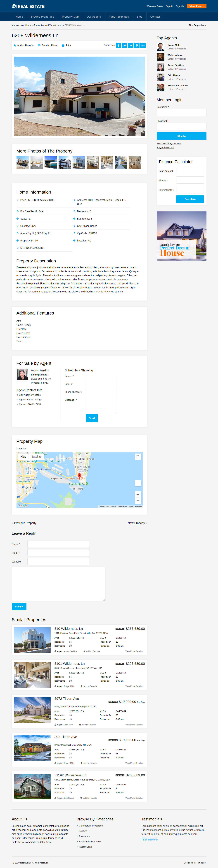218x868 pixels.
Task: Share property on LinkedIn
Action: pyautogui.click(x=131, y=45)
